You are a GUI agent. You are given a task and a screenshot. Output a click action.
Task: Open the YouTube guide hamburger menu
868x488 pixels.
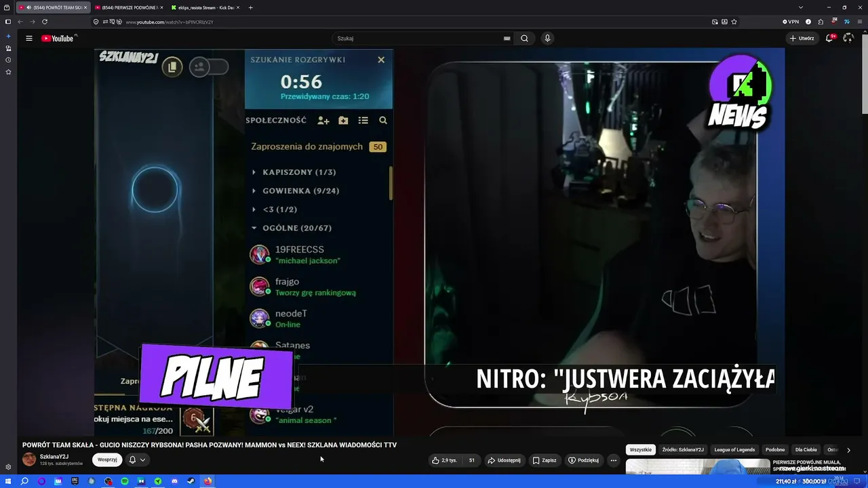tap(29, 39)
